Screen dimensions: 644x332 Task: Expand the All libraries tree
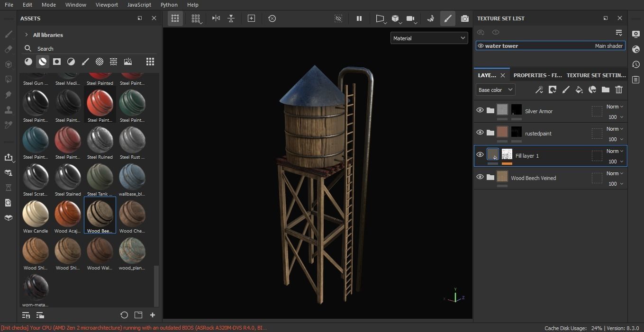(x=27, y=35)
